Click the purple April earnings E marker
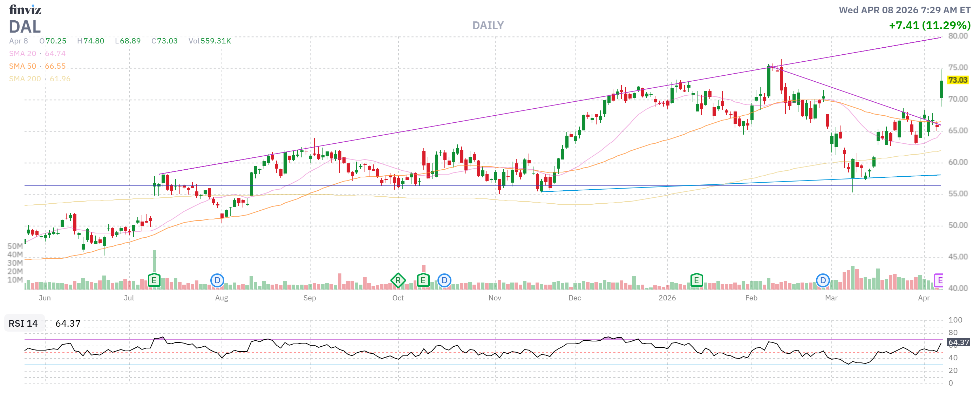The height and width of the screenshot is (394, 980). click(x=939, y=281)
